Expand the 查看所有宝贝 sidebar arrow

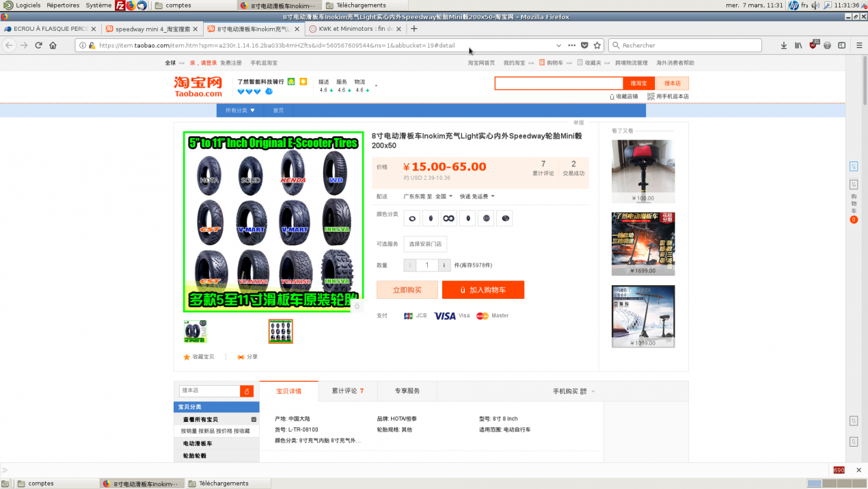(254, 419)
